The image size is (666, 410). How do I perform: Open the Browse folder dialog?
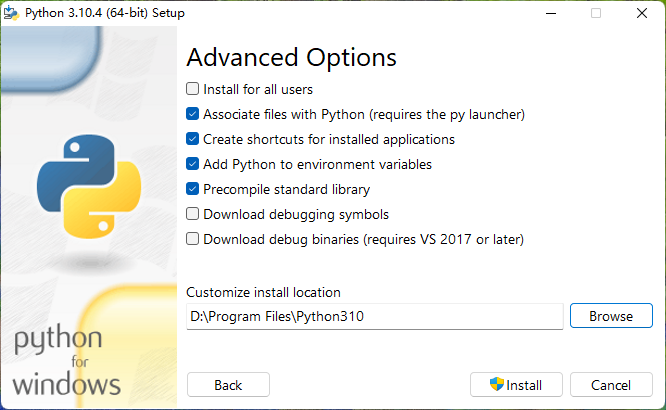click(611, 316)
